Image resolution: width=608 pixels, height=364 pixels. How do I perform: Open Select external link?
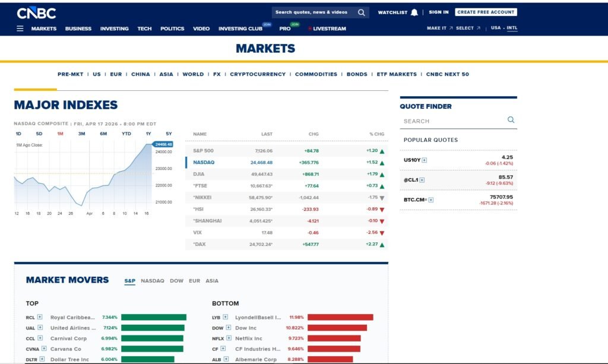[x=468, y=28]
